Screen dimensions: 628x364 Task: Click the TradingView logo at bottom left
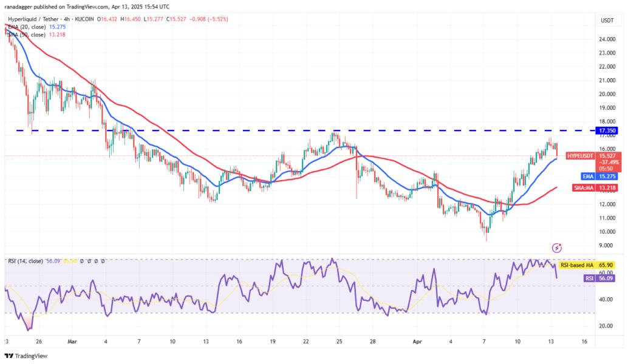[20, 356]
